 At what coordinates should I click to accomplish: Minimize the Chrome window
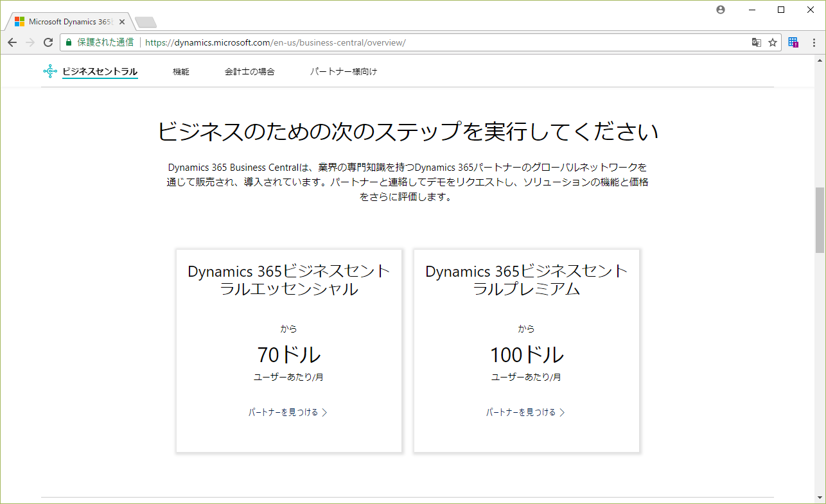click(751, 10)
